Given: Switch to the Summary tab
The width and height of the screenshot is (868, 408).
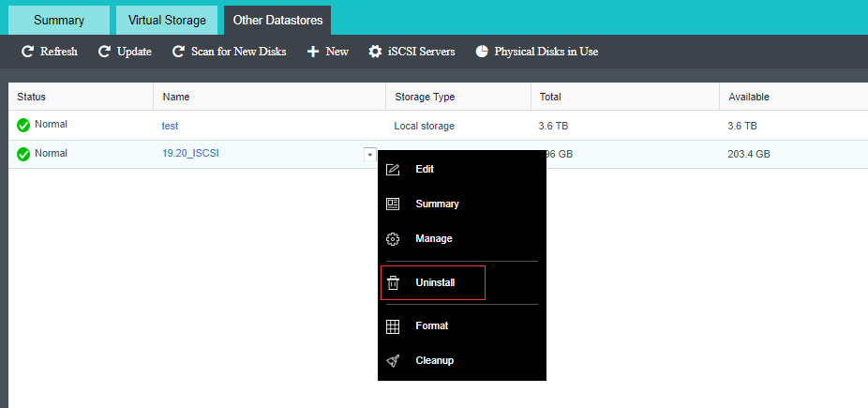Looking at the screenshot, I should (x=59, y=20).
